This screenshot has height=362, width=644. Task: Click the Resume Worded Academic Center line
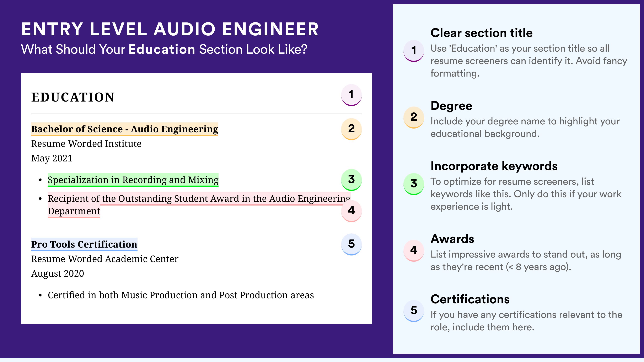click(105, 259)
